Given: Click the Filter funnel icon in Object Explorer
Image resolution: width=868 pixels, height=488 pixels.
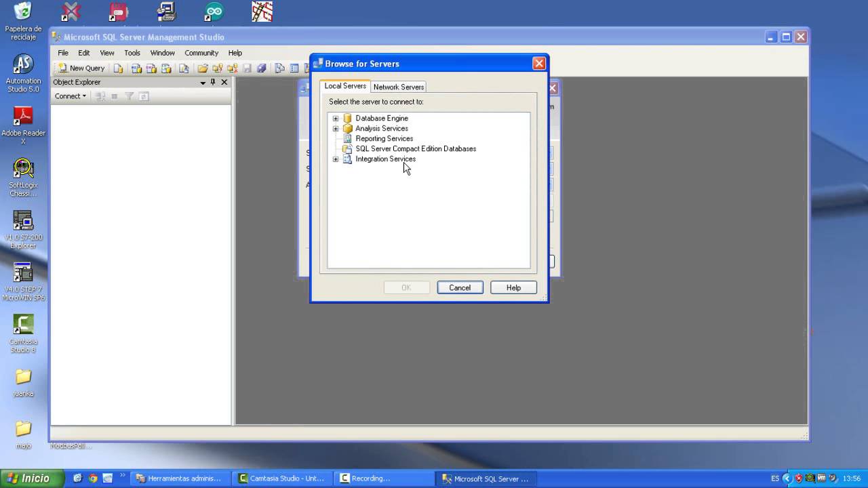Looking at the screenshot, I should click(x=129, y=96).
